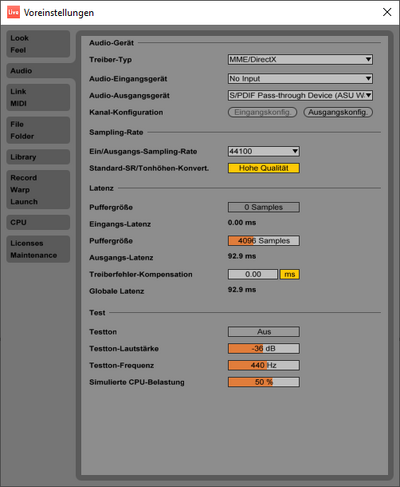400x487 pixels.
Task: Toggle the Hohe Qualität conversion button
Action: pyautogui.click(x=264, y=168)
